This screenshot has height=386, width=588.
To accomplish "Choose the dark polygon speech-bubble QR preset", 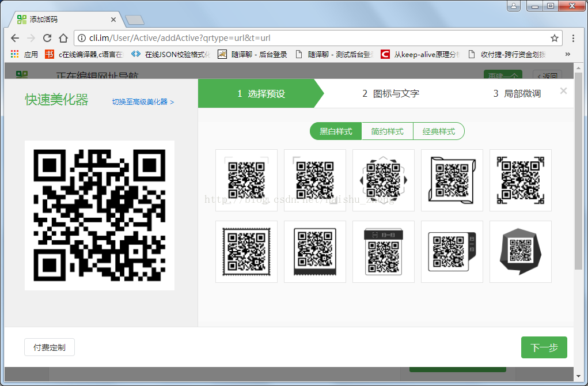I will pyautogui.click(x=521, y=252).
